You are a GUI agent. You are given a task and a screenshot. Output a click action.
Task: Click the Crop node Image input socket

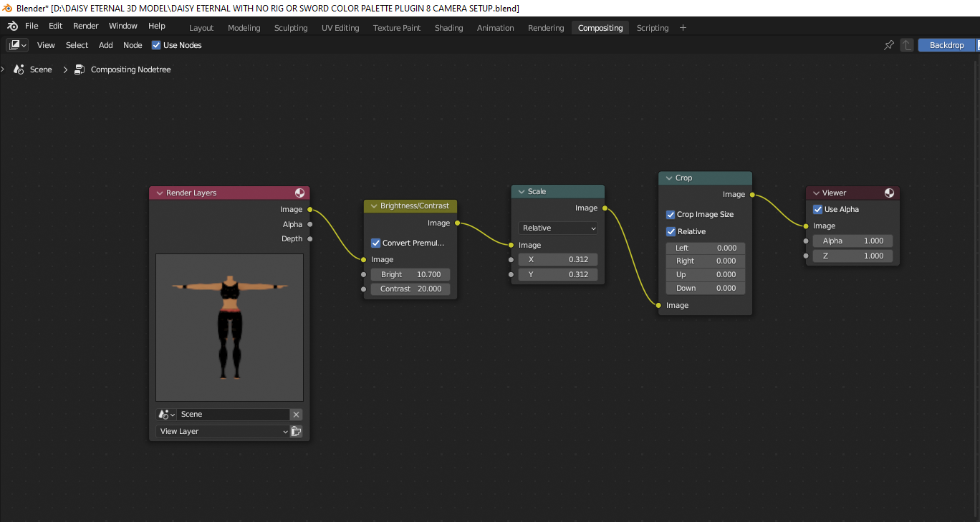coord(659,305)
